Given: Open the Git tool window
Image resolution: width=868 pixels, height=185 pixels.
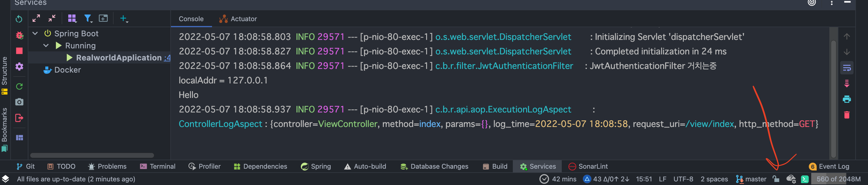Looking at the screenshot, I should (x=26, y=166).
